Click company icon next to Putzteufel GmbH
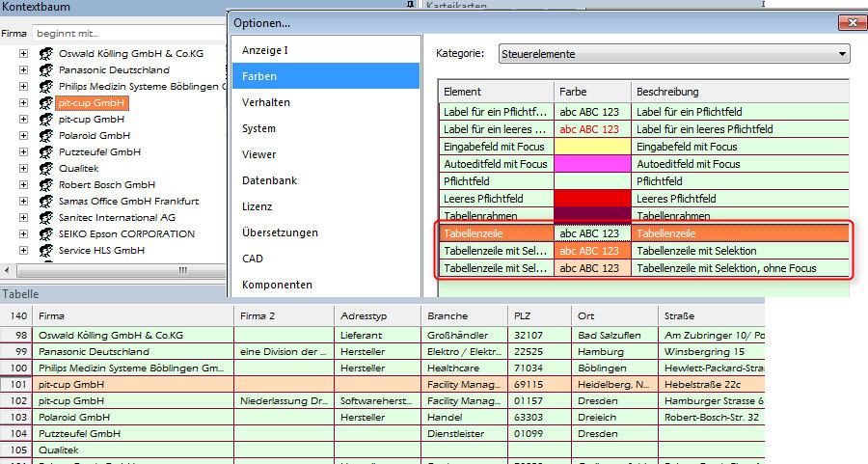This screenshot has height=464, width=868. coord(46,152)
